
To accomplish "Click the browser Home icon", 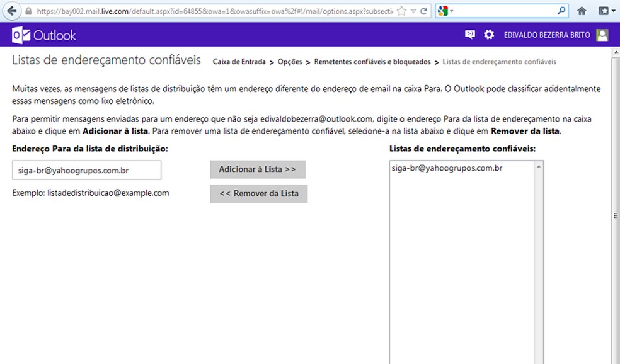I will click(581, 11).
